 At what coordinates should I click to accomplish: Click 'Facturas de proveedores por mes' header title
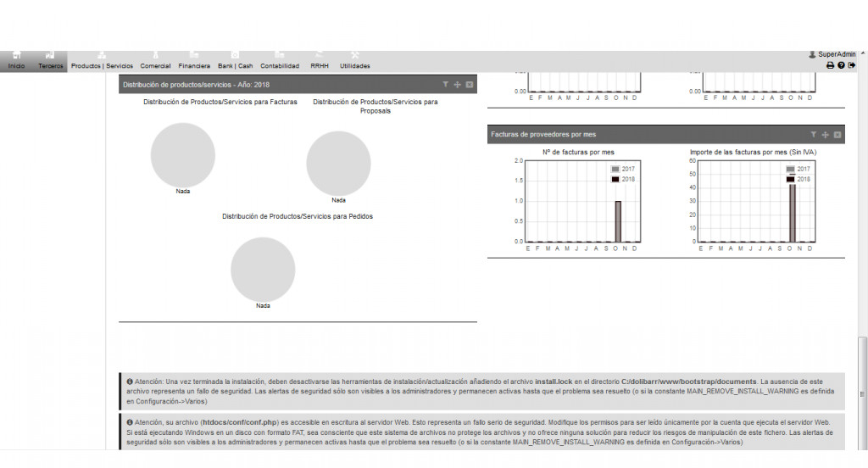(x=543, y=135)
